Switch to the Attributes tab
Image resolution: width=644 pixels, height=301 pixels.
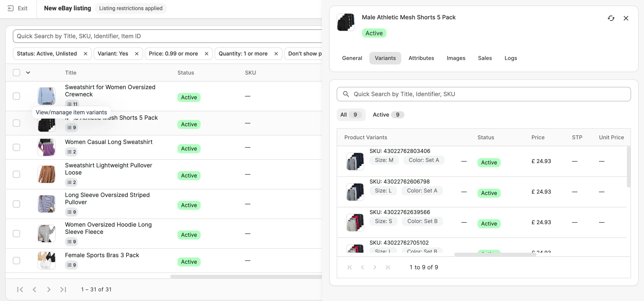tap(421, 58)
